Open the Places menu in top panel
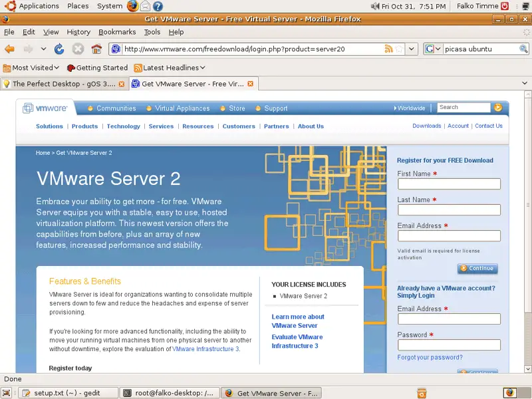The width and height of the screenshot is (532, 399). [78, 6]
